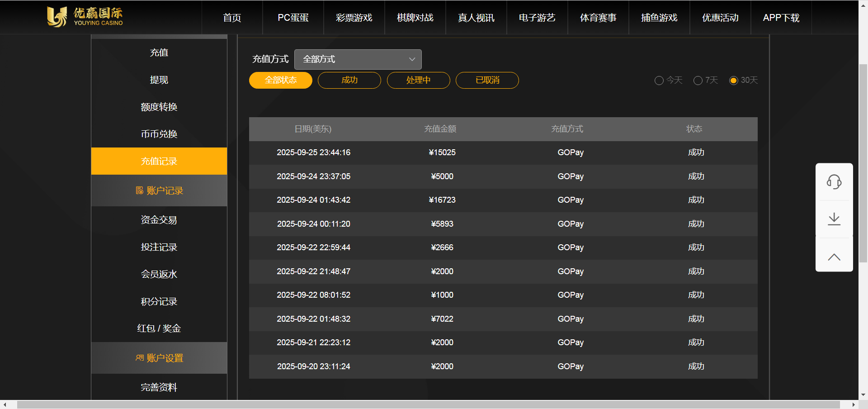Screen dimensions: 868x409
Task: Select the 7天 radio button
Action: [698, 81]
